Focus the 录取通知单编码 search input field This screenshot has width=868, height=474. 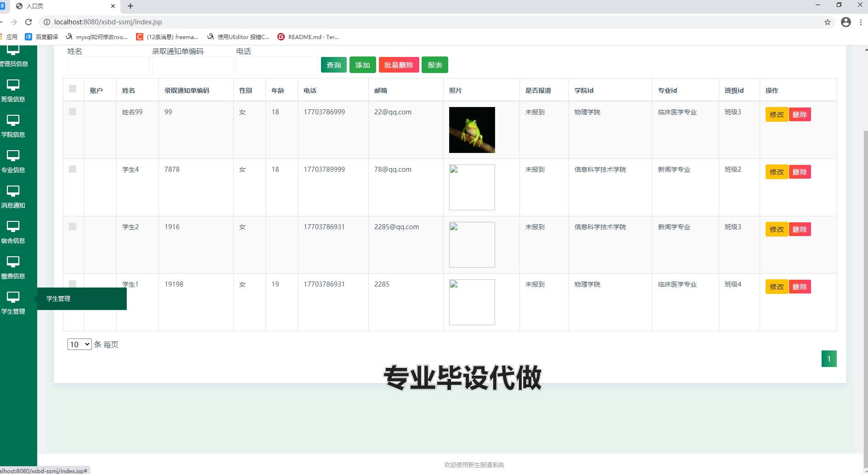click(193, 65)
